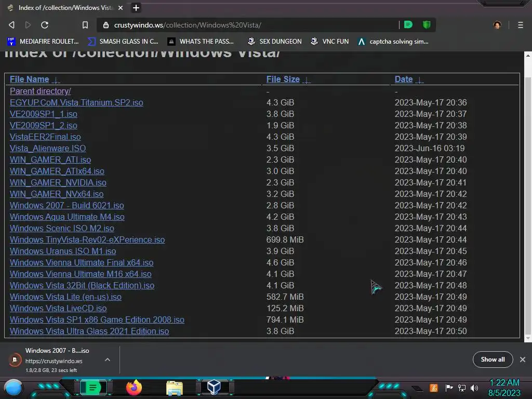Download Vista_Alienware.ISO

(x=48, y=148)
